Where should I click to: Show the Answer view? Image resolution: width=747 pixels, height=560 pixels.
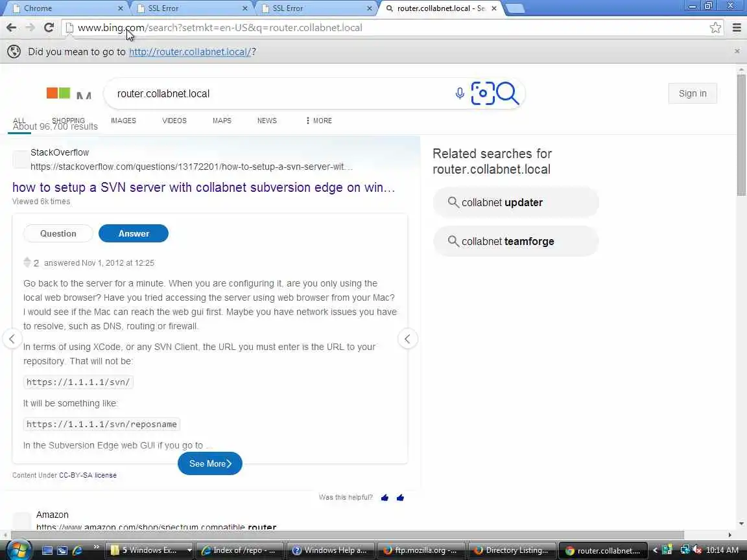tap(134, 233)
